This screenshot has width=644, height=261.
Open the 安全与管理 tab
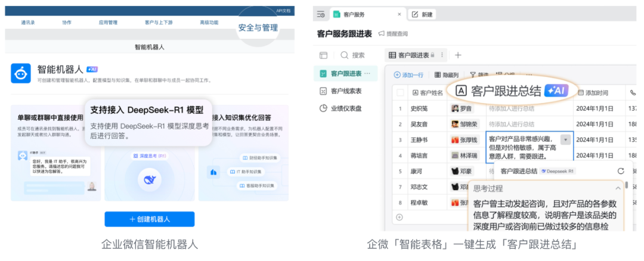click(258, 28)
